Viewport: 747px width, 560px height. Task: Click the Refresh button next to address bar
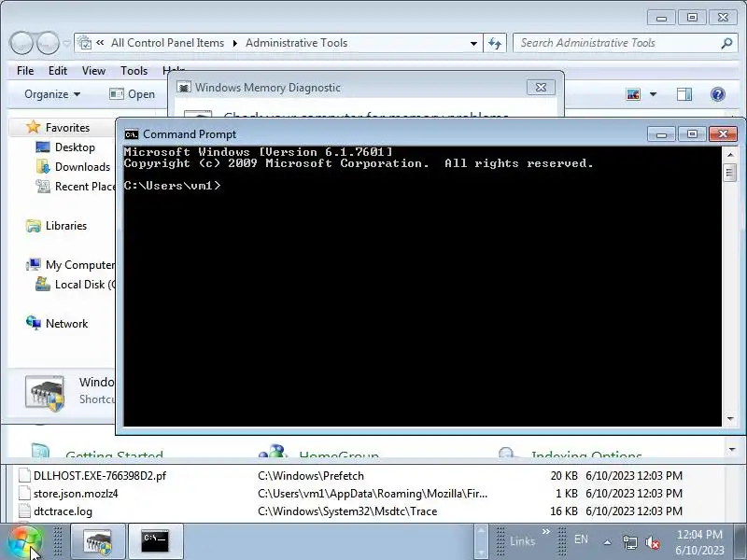click(x=495, y=43)
